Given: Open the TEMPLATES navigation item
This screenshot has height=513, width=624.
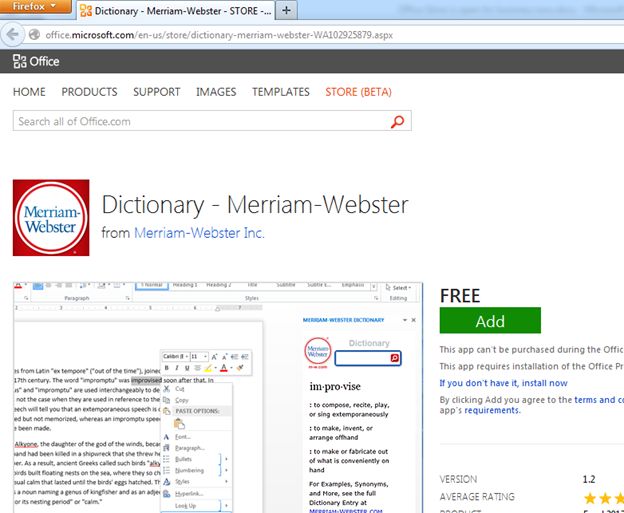Looking at the screenshot, I should [281, 92].
